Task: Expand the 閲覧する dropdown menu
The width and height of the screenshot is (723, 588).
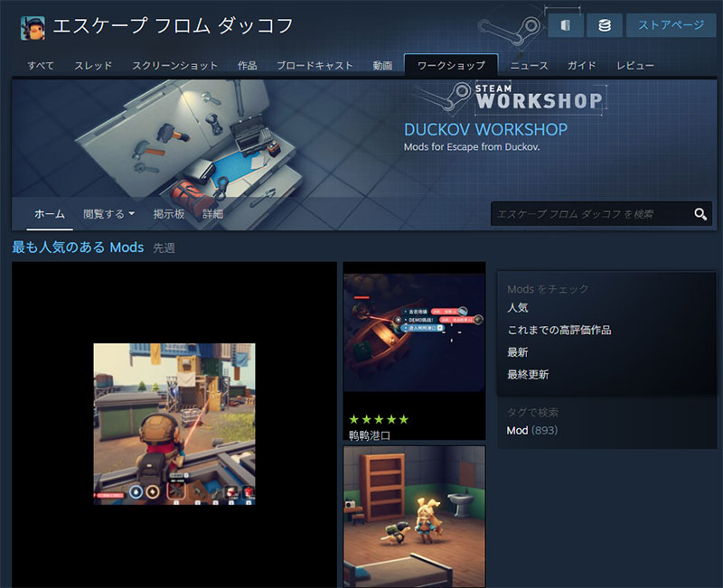Action: [x=108, y=214]
